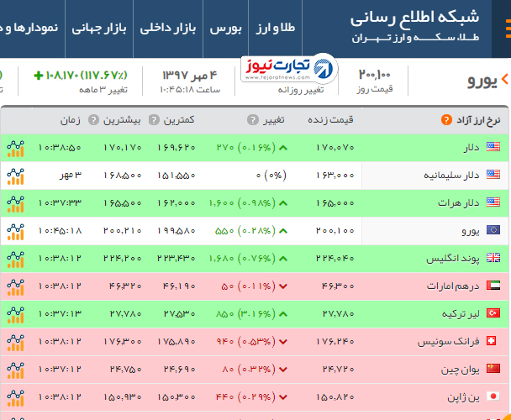Click the تجارت نیوز logo

click(289, 68)
